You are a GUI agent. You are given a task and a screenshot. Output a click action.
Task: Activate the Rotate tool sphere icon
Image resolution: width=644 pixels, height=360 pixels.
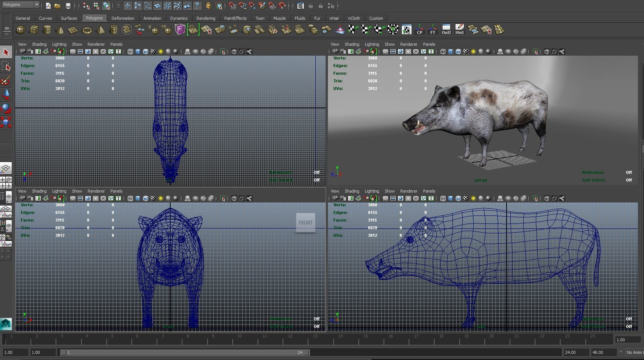click(6, 108)
